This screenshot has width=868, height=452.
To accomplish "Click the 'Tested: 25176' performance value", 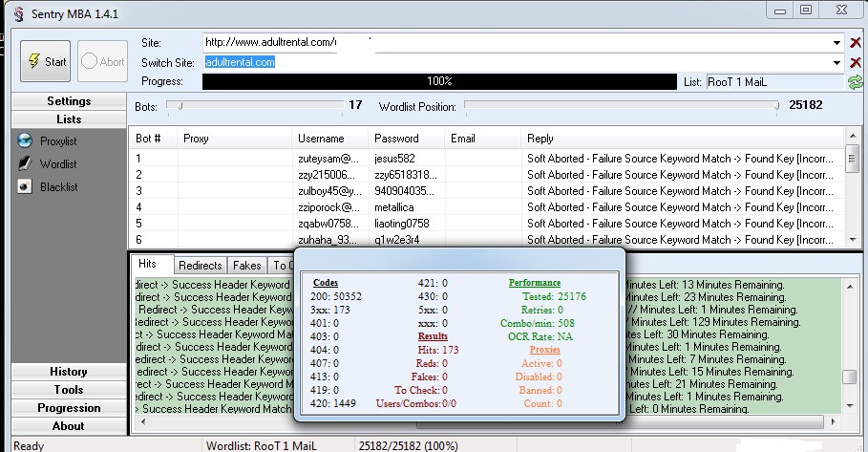I will coord(554,296).
